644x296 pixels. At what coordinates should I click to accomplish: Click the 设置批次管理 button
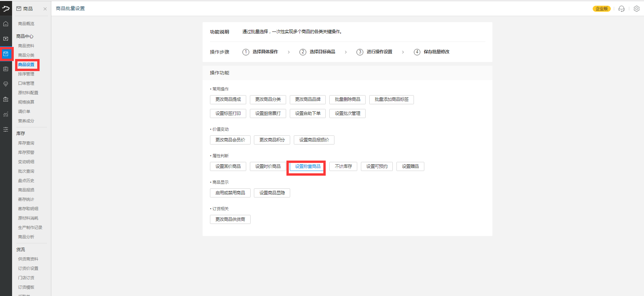point(347,114)
